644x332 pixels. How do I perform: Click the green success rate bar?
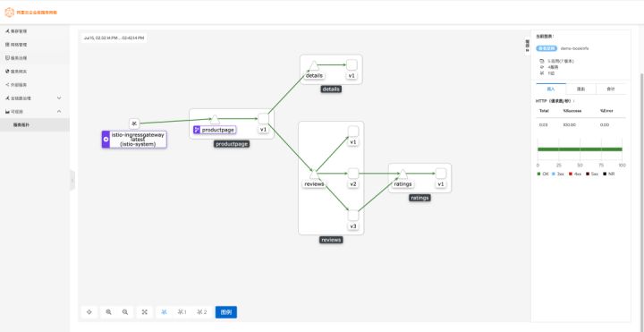[580, 149]
